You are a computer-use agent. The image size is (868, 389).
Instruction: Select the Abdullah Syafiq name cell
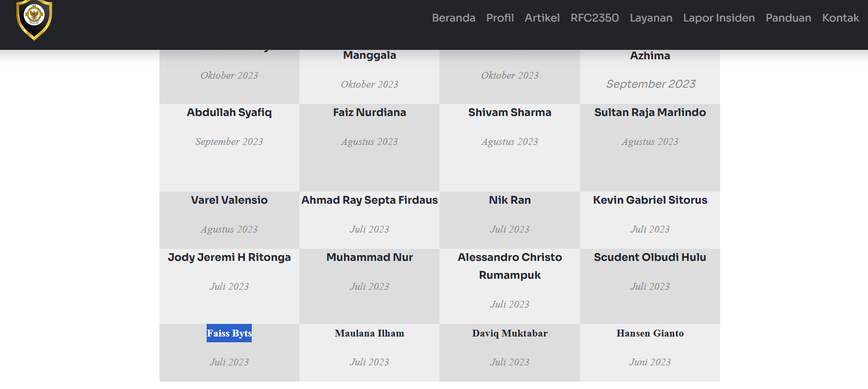pos(229,112)
